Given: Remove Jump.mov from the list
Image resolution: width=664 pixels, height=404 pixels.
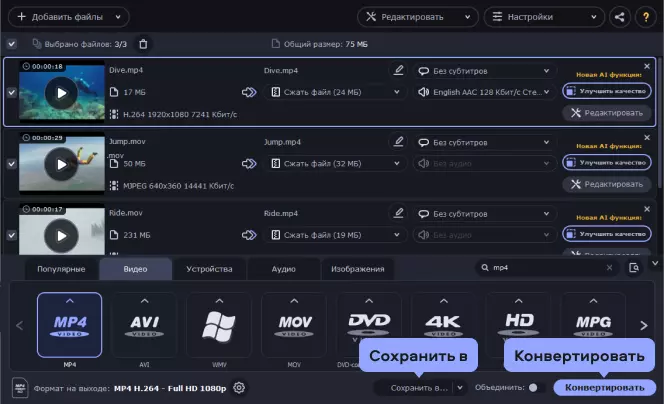Looking at the screenshot, I should pyautogui.click(x=647, y=138).
